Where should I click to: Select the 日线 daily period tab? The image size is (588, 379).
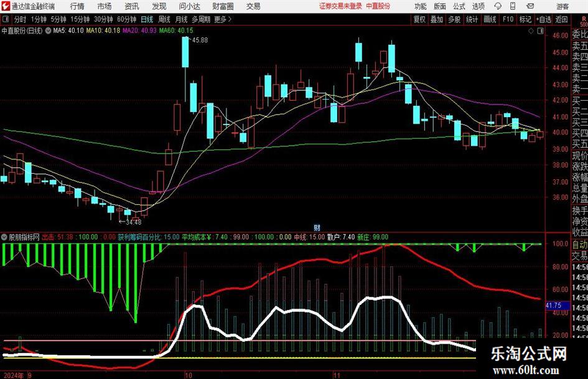[147, 19]
